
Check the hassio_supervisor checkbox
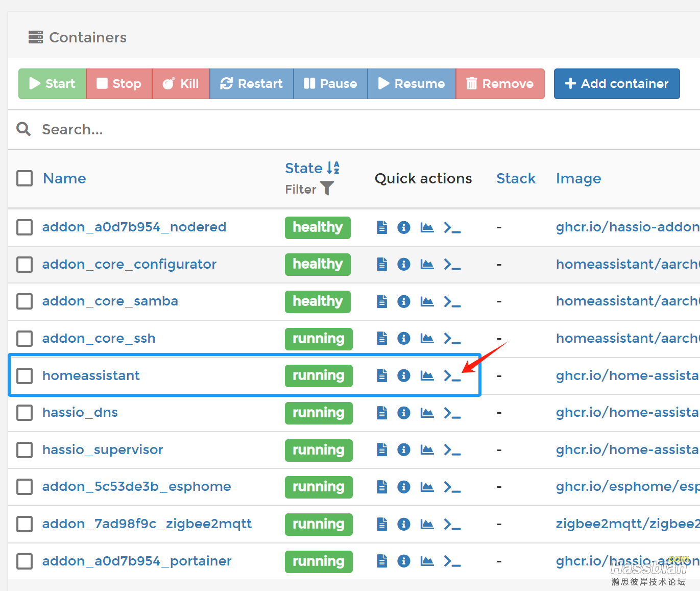(x=25, y=450)
